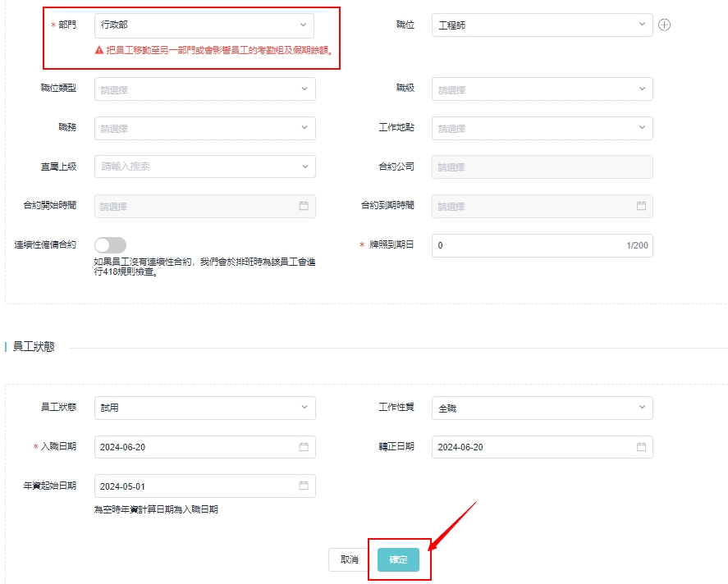
Task: Click calendar icon in 合約到期時間 field
Action: [x=641, y=206]
